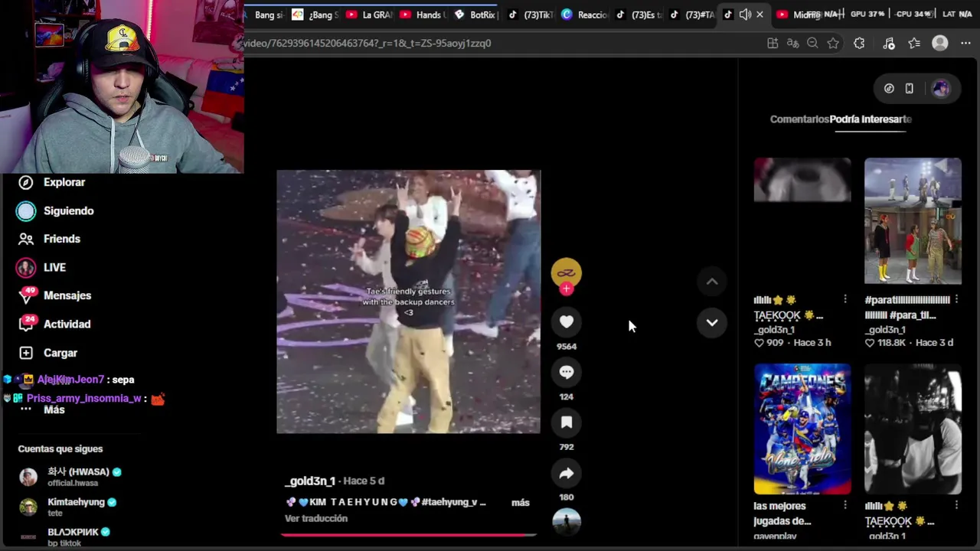The height and width of the screenshot is (551, 980).
Task: Share the video with the arrow icon
Action: coord(567,474)
